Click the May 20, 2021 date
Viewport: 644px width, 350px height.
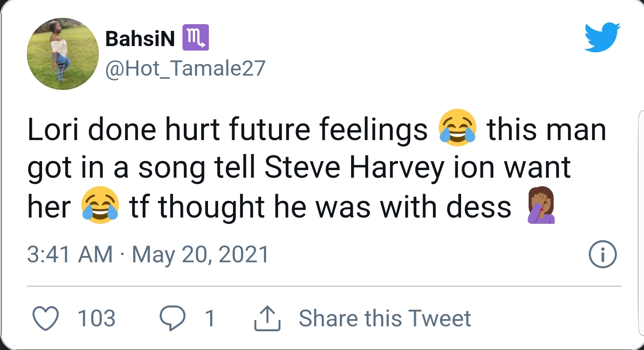(x=201, y=255)
